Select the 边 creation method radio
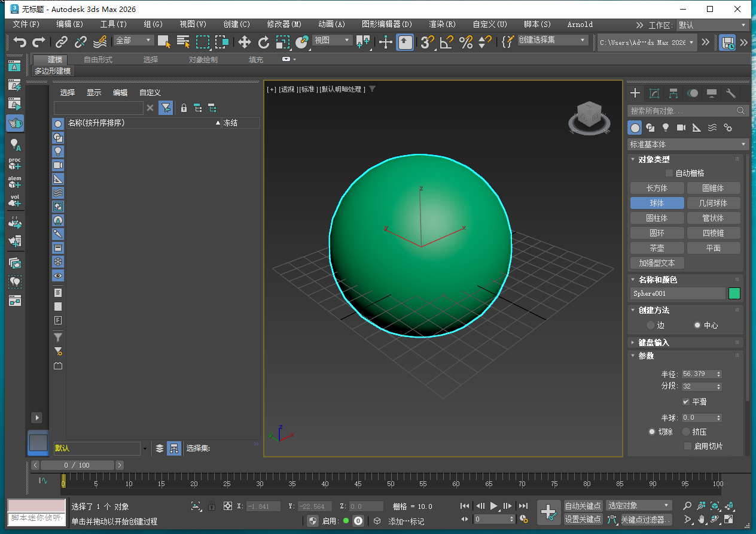 651,325
